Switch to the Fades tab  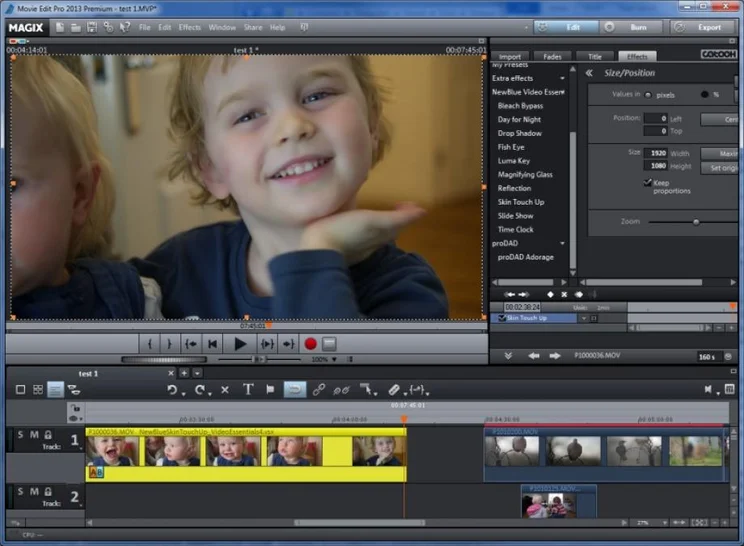(552, 57)
